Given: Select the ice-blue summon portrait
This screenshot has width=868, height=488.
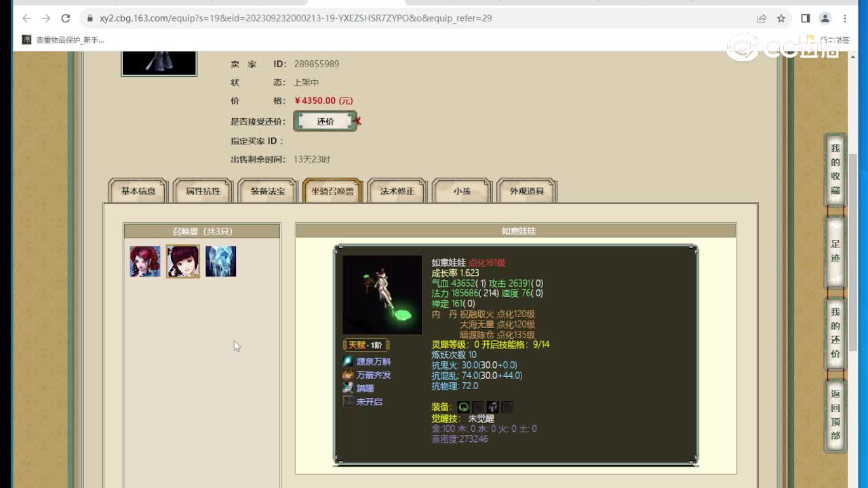Looking at the screenshot, I should click(221, 262).
